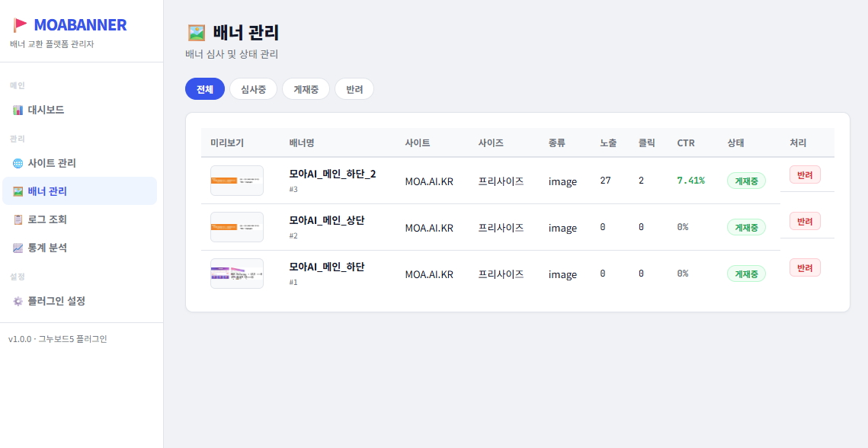Select the 배너 관리 picture icon in sidebar

[x=18, y=191]
